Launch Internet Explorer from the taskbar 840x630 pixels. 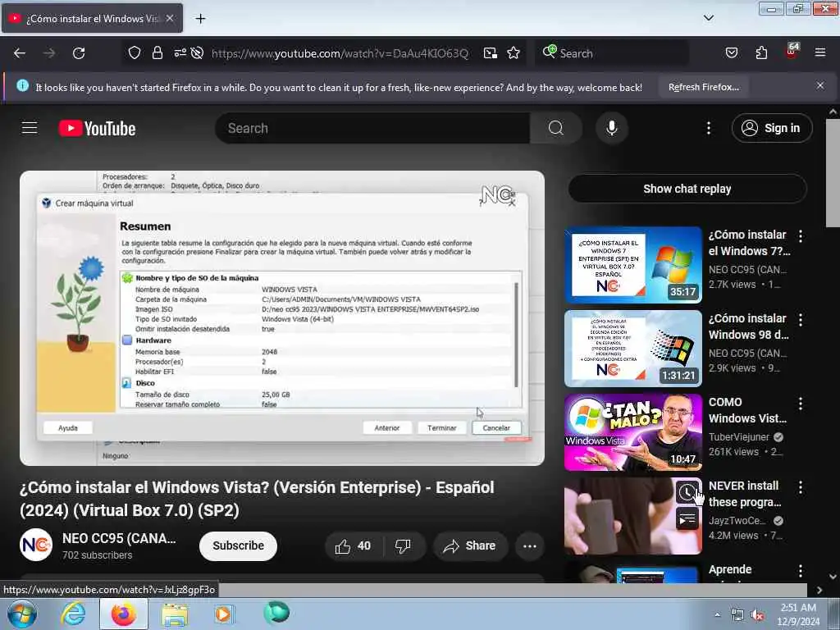[73, 614]
